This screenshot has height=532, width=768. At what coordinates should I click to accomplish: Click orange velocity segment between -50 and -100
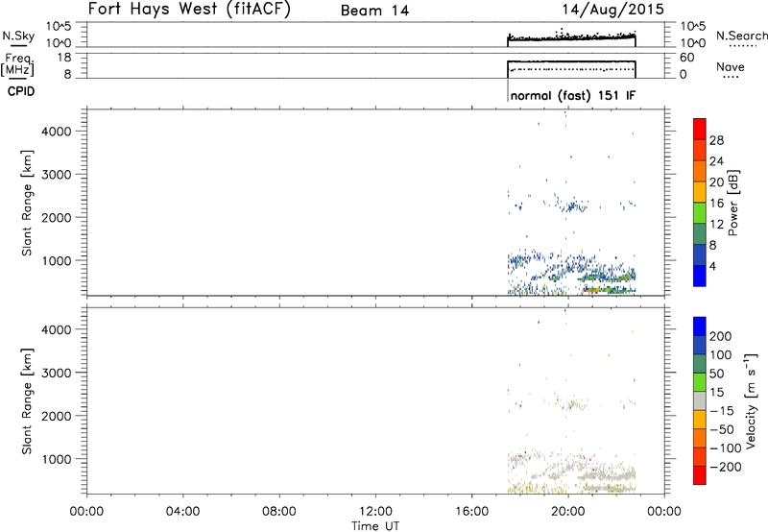[700, 438]
